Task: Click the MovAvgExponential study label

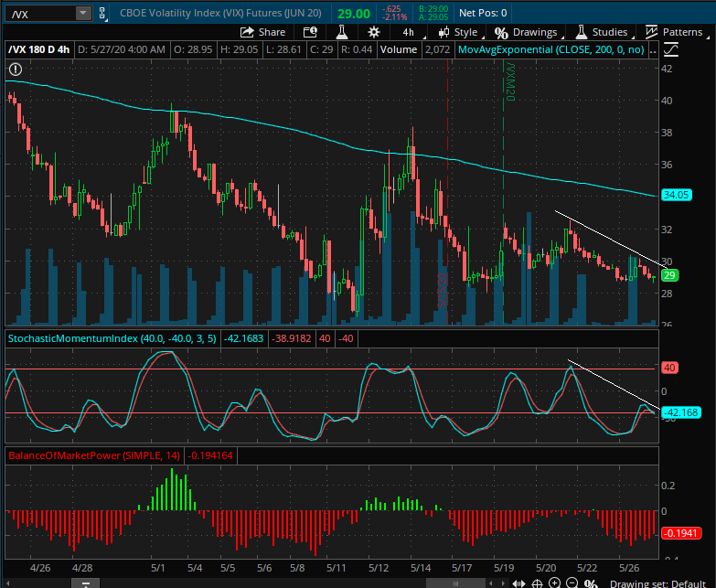Action: pos(550,49)
